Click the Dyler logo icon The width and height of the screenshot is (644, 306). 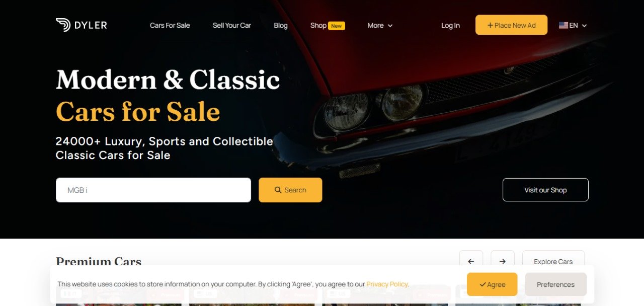[63, 25]
